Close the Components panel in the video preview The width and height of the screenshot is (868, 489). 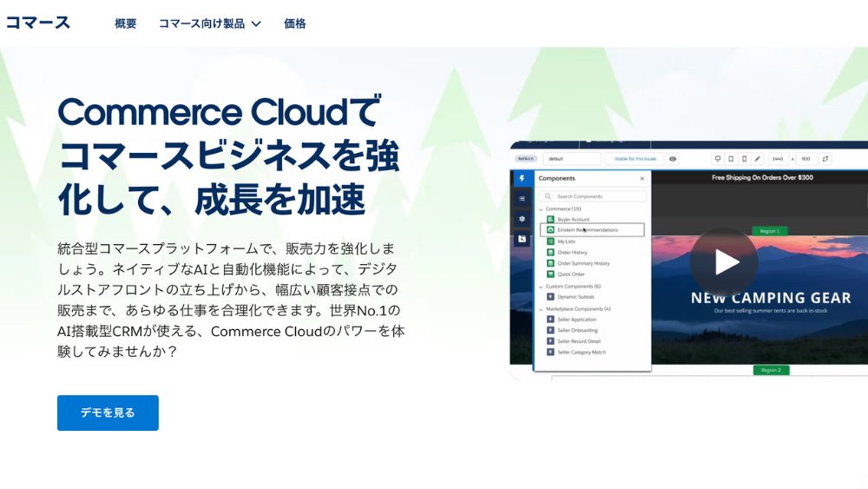pos(642,178)
